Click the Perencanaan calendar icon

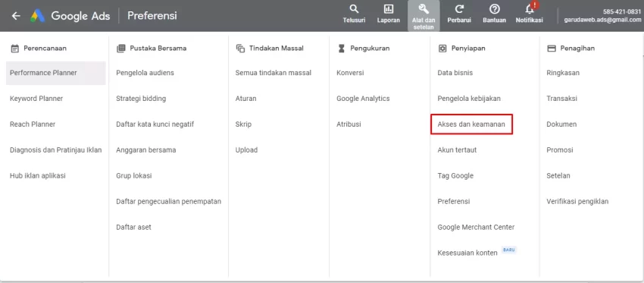tap(15, 49)
